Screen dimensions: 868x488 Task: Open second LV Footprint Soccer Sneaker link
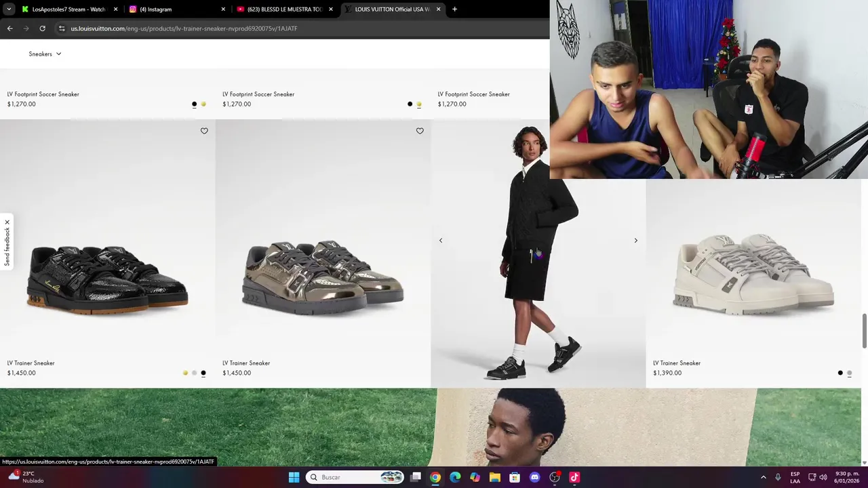[x=258, y=94]
